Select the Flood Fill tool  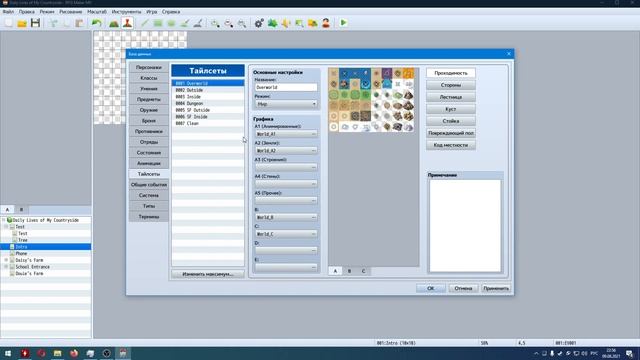point(184,23)
